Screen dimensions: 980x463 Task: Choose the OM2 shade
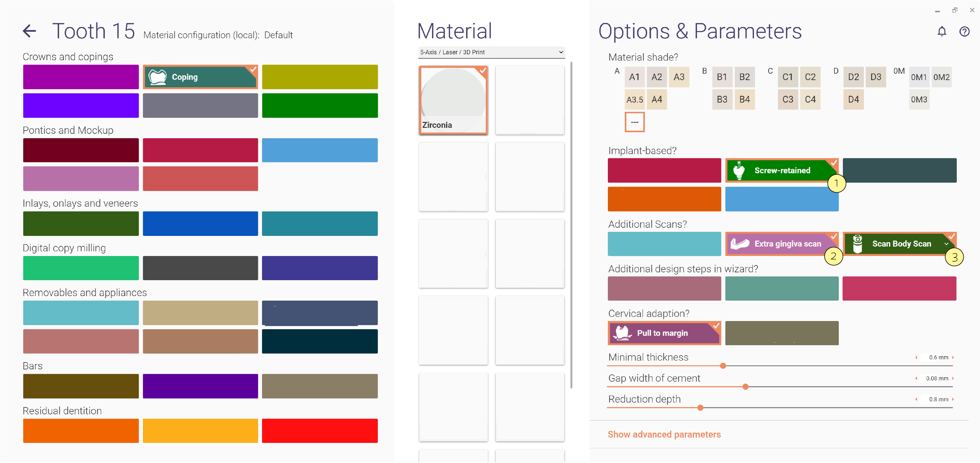click(941, 77)
